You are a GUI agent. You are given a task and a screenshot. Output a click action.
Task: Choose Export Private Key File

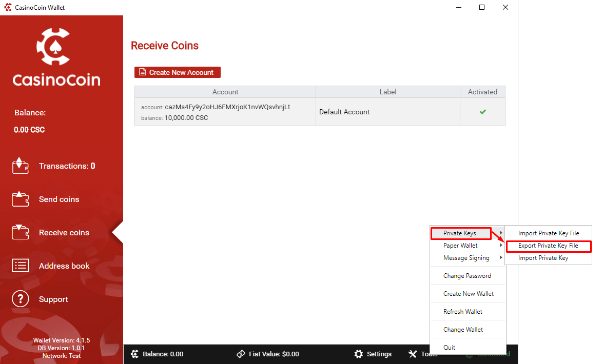pyautogui.click(x=549, y=246)
